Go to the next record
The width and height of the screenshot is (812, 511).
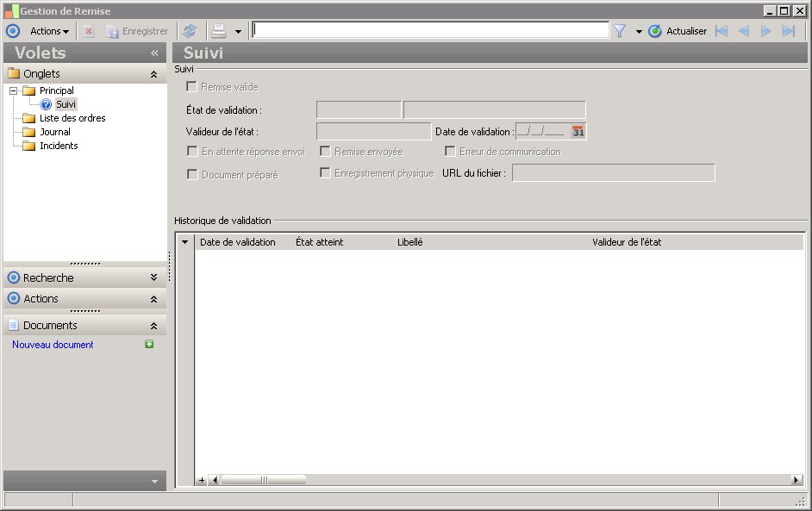pyautogui.click(x=765, y=31)
